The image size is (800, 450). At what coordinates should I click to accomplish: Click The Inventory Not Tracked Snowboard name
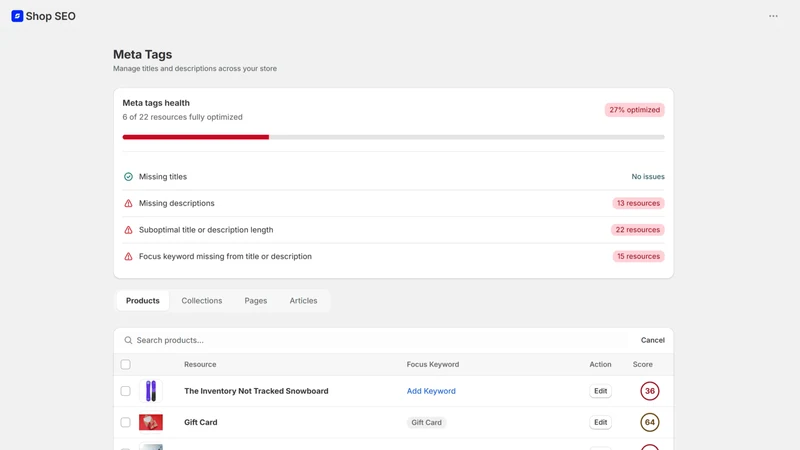point(256,391)
